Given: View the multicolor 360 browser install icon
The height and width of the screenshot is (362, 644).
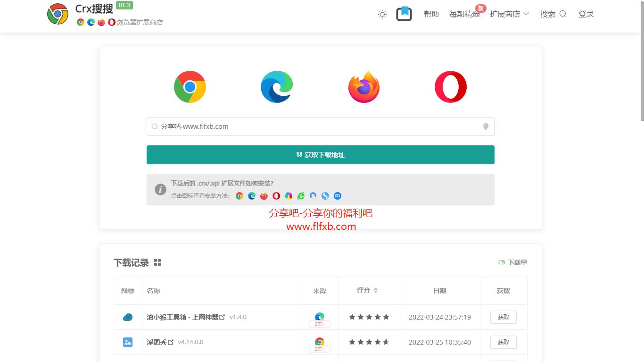Looking at the screenshot, I should (x=289, y=196).
